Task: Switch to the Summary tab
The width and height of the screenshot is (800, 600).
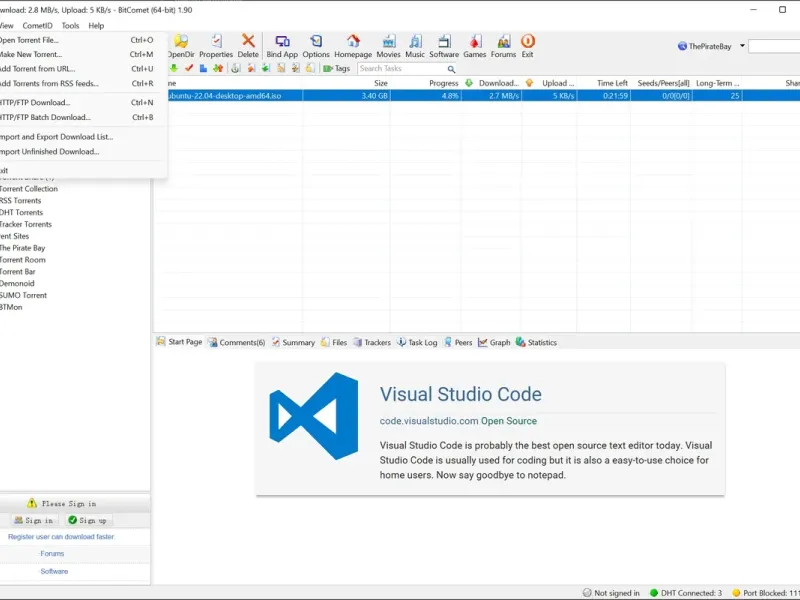Action: (293, 342)
